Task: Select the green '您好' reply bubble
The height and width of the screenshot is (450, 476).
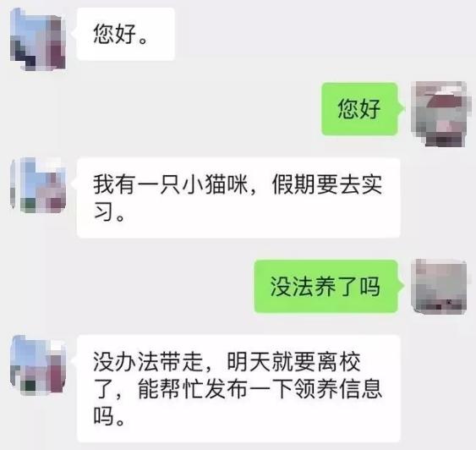Action: click(x=359, y=109)
